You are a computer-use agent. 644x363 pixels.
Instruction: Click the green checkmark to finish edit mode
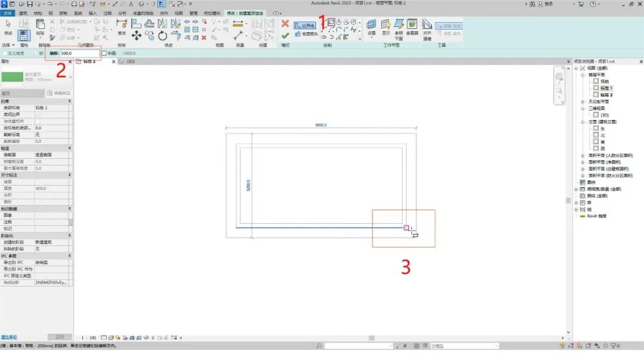(x=285, y=35)
